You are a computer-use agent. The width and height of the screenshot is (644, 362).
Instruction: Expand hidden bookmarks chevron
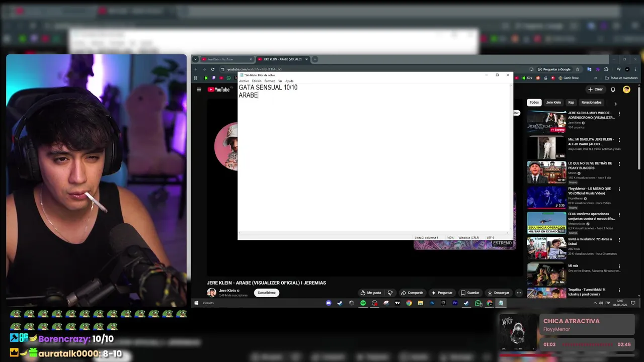[x=596, y=78]
